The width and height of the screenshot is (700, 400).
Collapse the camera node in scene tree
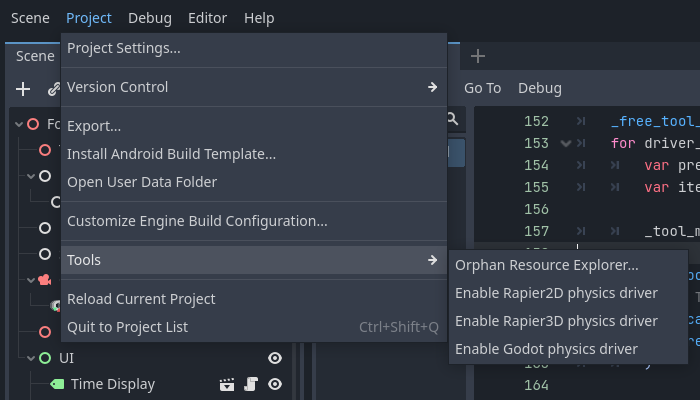[31, 280]
